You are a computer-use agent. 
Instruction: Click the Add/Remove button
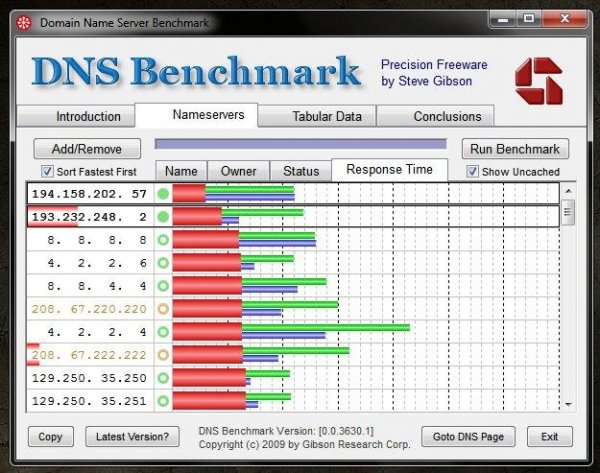pos(87,148)
